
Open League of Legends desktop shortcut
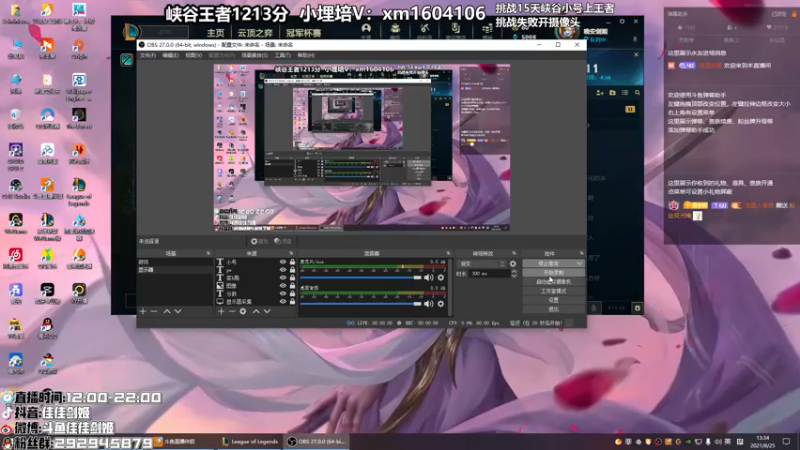pos(79,191)
